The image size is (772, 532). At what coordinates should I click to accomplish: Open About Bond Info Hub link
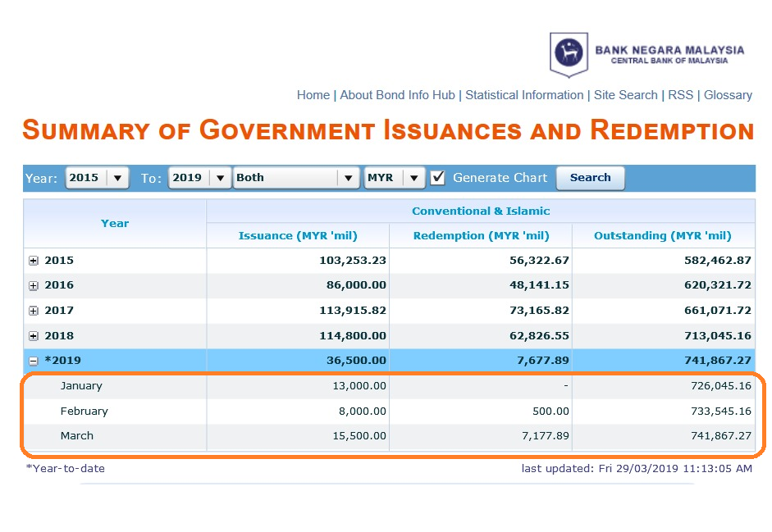397,95
